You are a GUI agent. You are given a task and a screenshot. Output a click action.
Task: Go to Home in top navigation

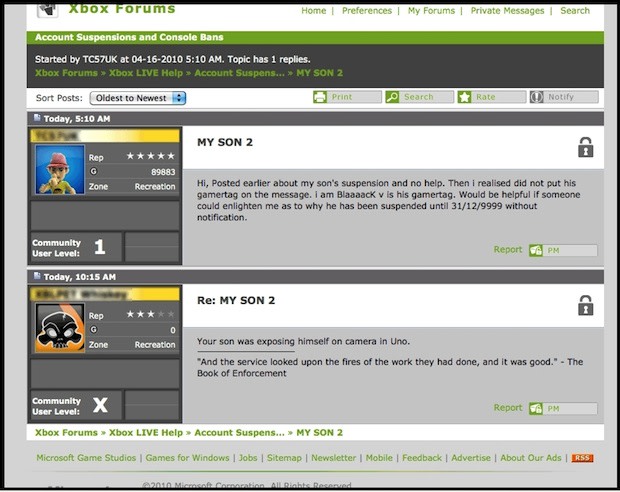pos(314,11)
